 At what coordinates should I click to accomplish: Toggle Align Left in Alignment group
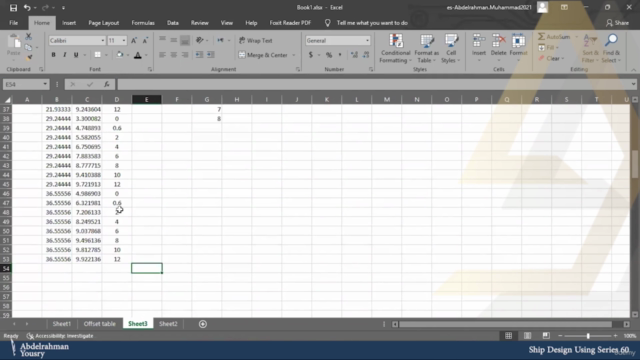[x=162, y=55]
